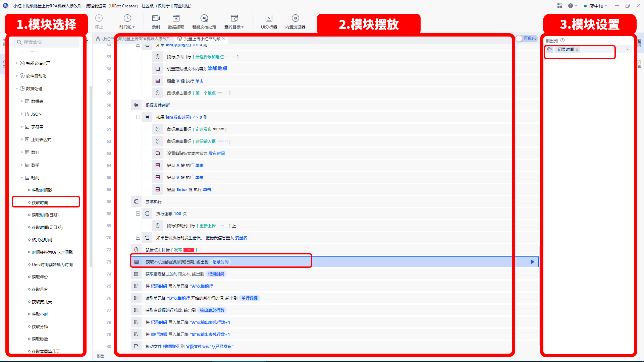Click the 停止 stop toolbar icon

tap(99, 21)
